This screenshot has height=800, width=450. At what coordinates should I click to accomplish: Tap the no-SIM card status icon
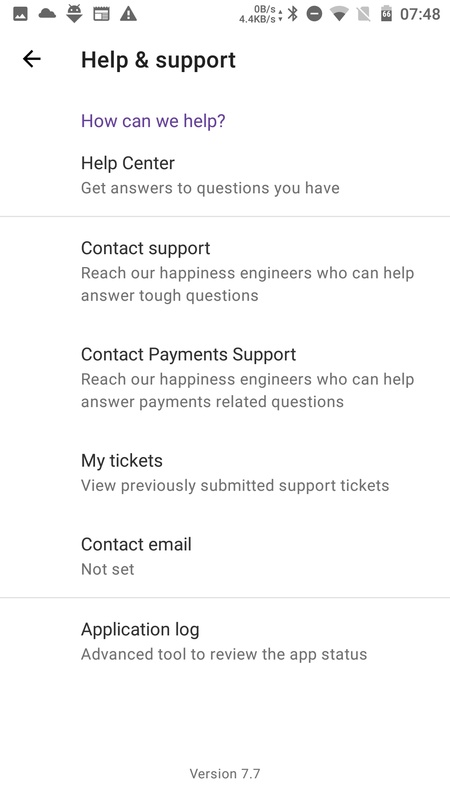pos(363,14)
